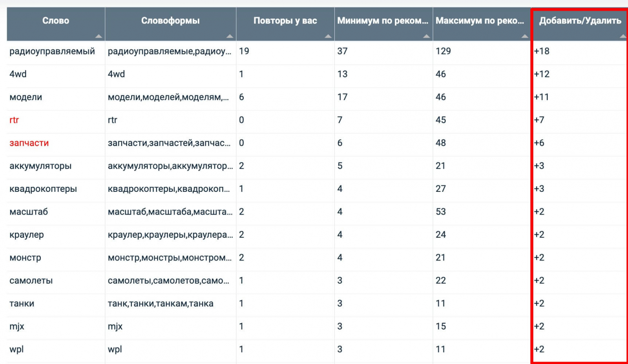The image size is (628, 364).
Task: Click the word forms cell танк,танки,танкам,танка
Action: pyautogui.click(x=161, y=304)
